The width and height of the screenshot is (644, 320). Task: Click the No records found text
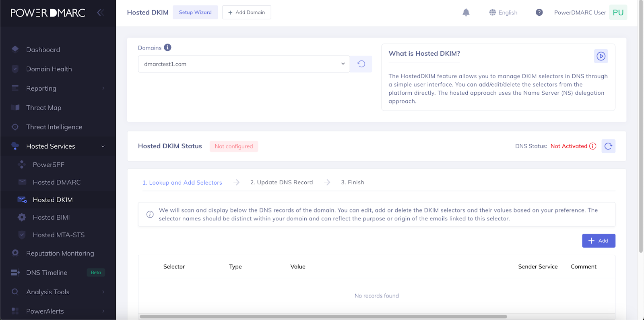[377, 295]
